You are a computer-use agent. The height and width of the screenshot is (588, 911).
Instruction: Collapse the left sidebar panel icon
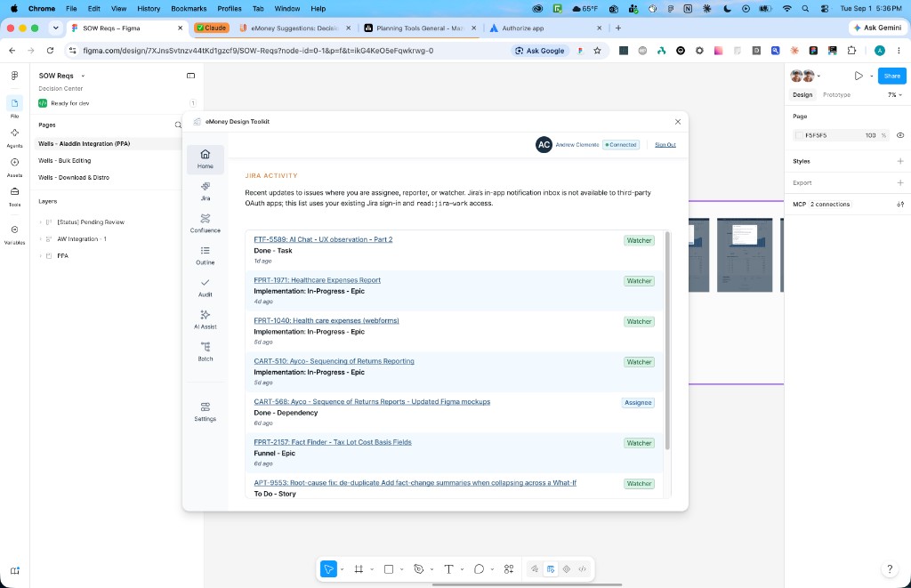pos(190,76)
